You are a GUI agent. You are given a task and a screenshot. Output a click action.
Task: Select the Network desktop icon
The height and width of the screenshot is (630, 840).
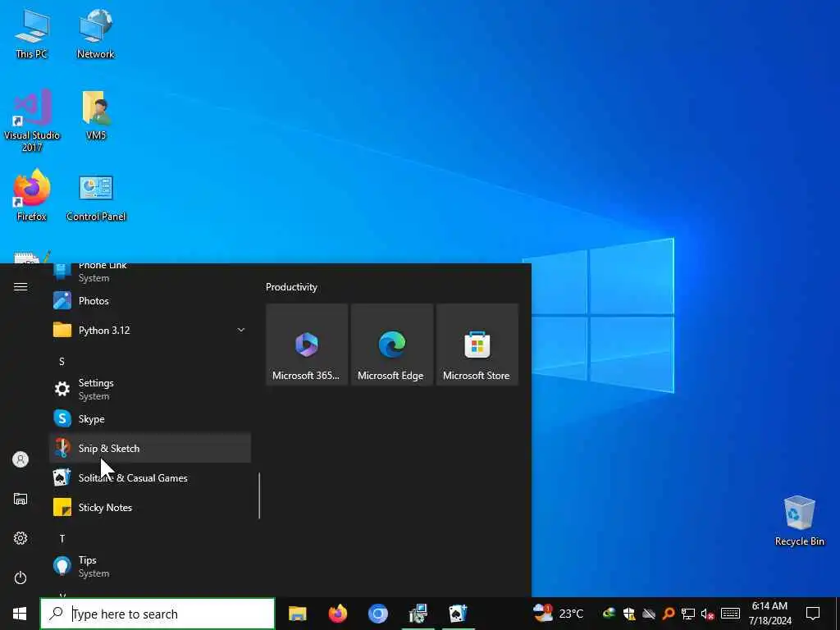click(x=95, y=33)
